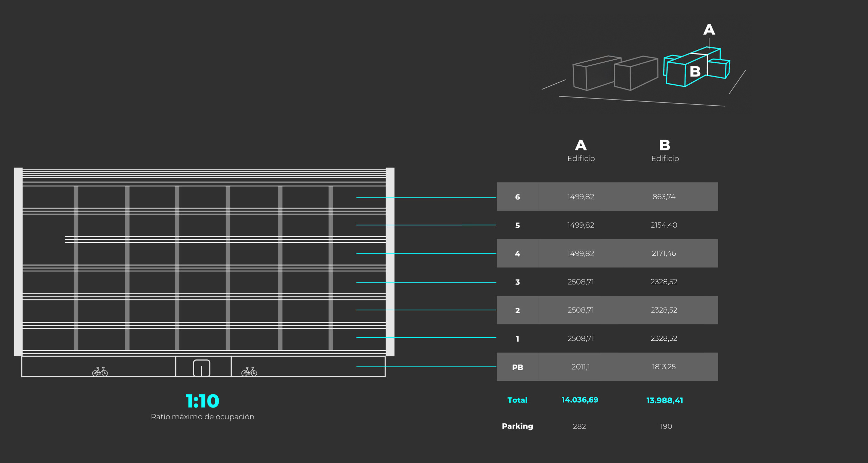Click floor 3 row label
868x463 pixels.
[x=517, y=282]
